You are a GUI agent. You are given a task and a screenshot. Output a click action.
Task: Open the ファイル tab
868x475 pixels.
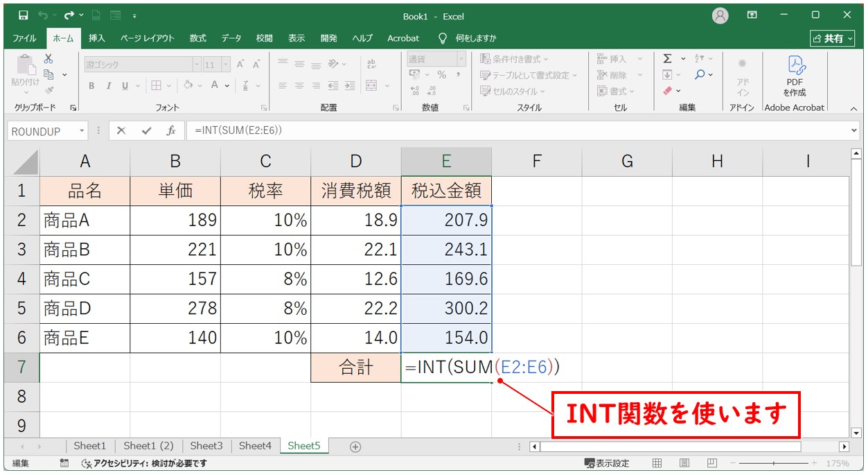pyautogui.click(x=24, y=38)
